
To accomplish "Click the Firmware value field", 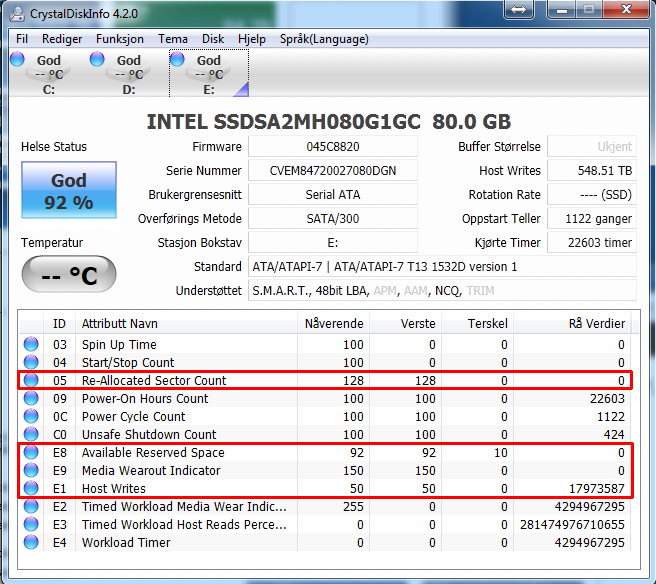I will point(331,147).
